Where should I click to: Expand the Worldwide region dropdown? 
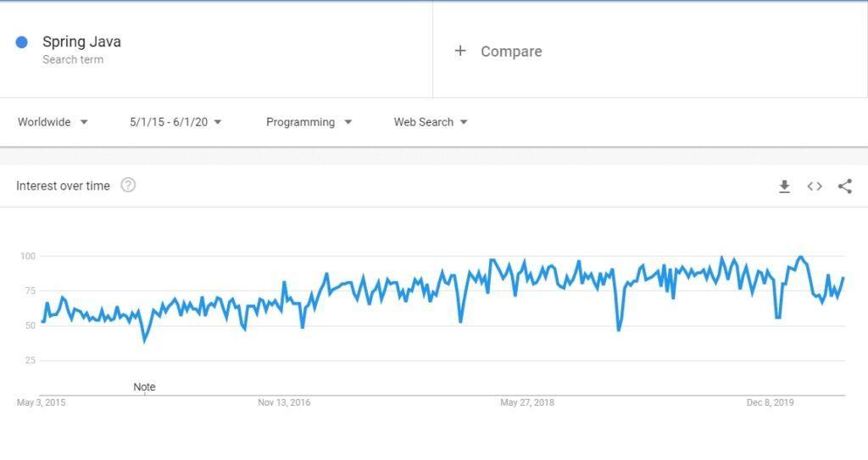pos(53,122)
